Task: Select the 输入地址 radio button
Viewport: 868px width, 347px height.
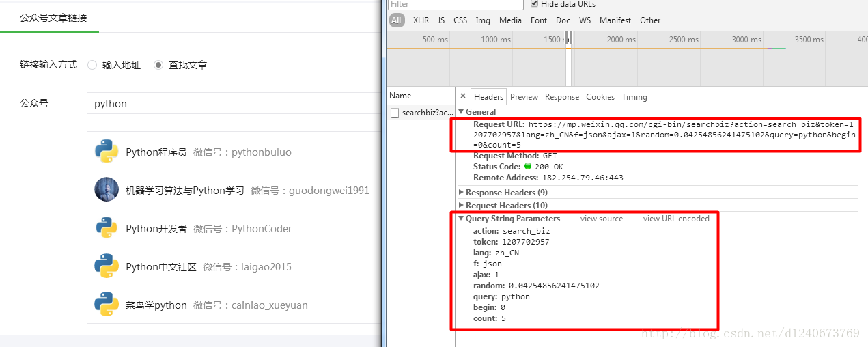Action: pyautogui.click(x=92, y=65)
